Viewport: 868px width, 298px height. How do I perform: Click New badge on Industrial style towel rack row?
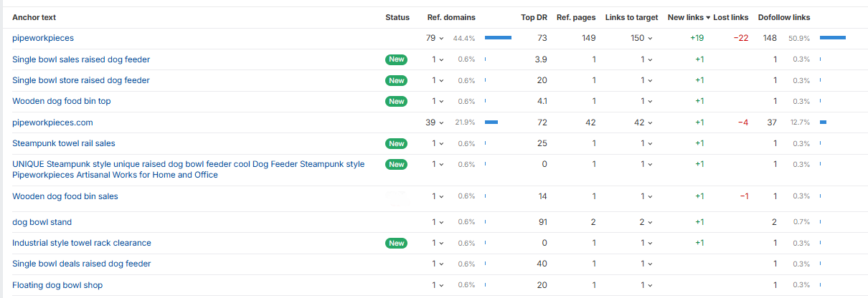[396, 243]
